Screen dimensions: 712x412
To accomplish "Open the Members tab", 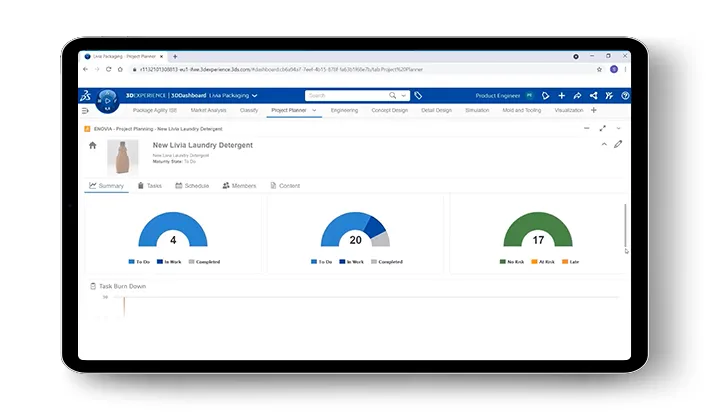I will click(239, 186).
